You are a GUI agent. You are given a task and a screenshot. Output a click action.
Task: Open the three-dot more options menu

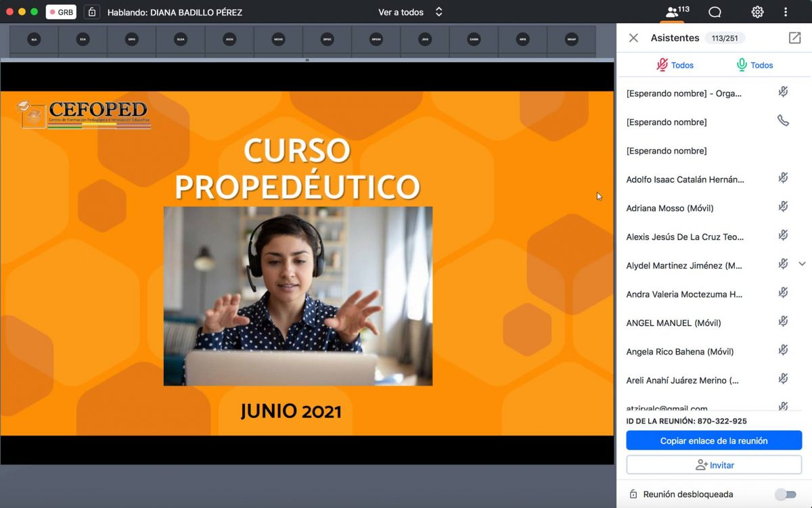(x=786, y=12)
